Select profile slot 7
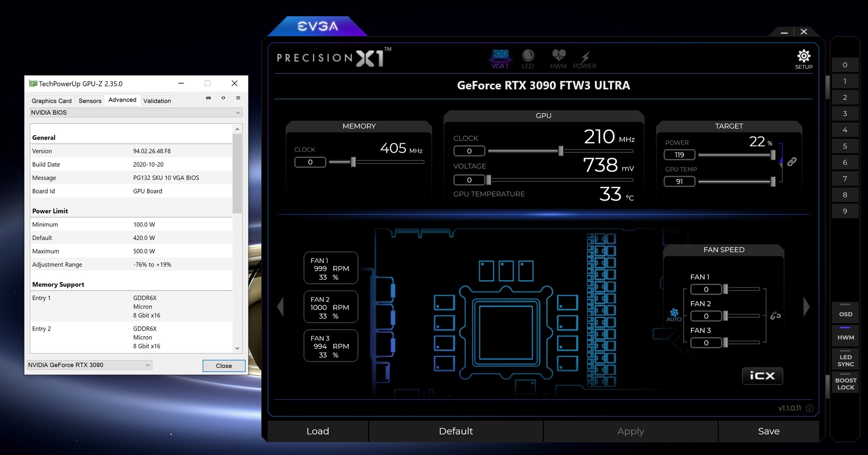 [x=845, y=179]
